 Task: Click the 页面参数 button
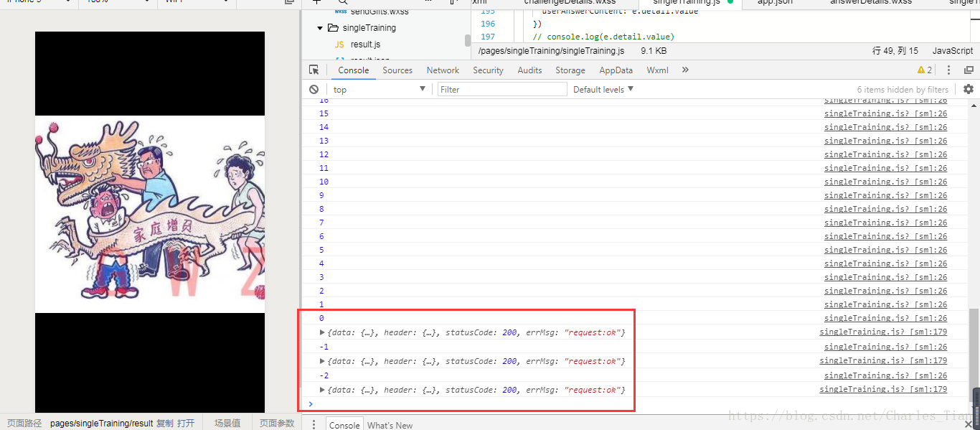277,424
